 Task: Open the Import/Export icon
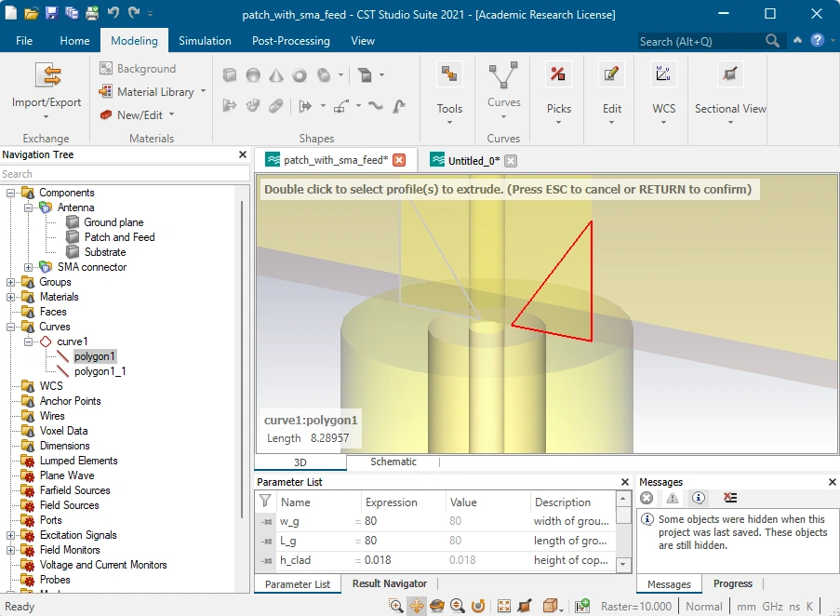pos(47,74)
